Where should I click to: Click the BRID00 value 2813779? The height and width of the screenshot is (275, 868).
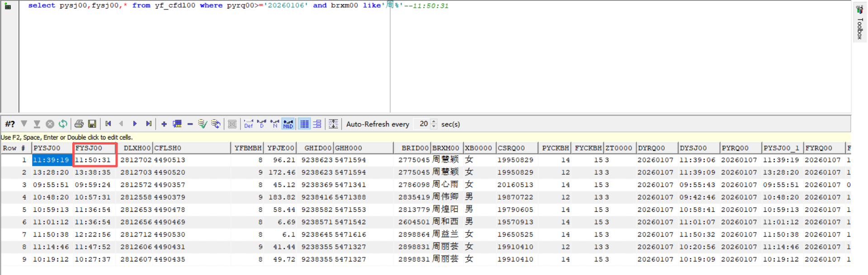(x=412, y=210)
